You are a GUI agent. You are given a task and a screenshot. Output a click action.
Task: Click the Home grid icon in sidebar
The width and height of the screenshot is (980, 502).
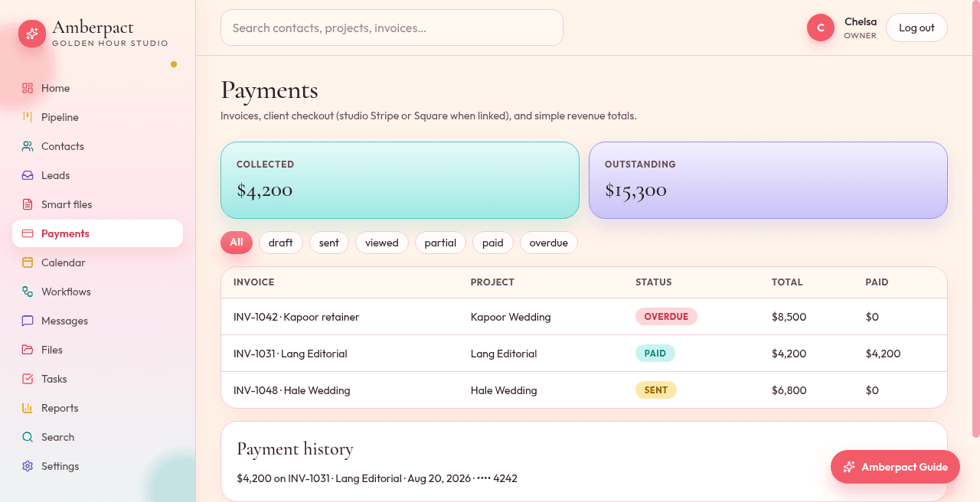pyautogui.click(x=28, y=88)
